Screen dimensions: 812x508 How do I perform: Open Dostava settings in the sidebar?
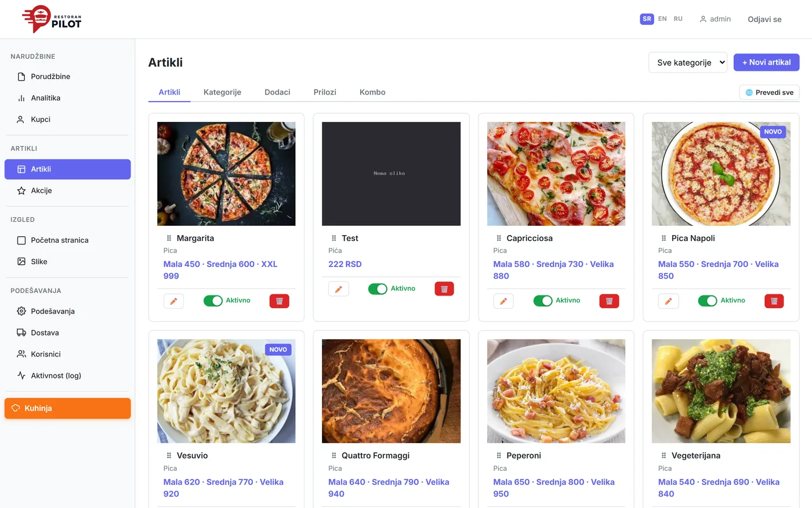(68, 333)
